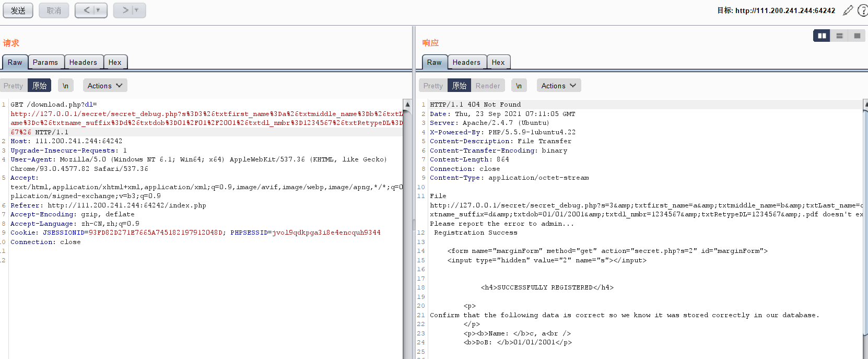Viewport: 868px width, 359px height.
Task: Click the Cookie JSESSIONID header line
Action: point(195,233)
